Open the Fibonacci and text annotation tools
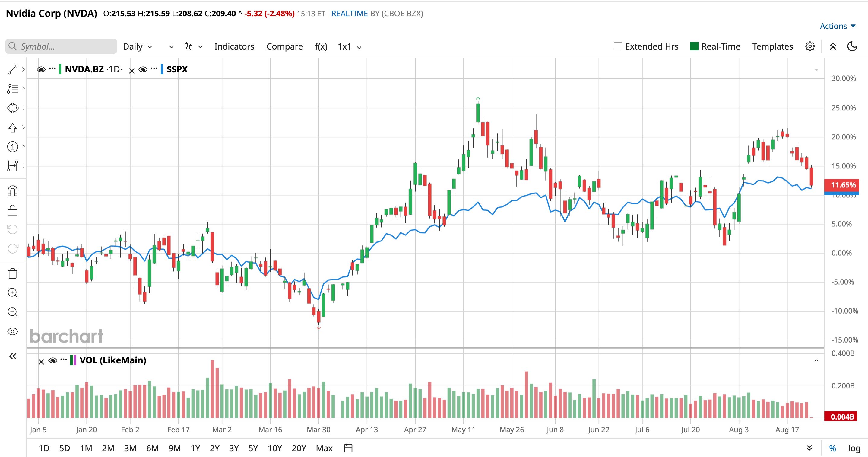The image size is (868, 457). tap(12, 89)
